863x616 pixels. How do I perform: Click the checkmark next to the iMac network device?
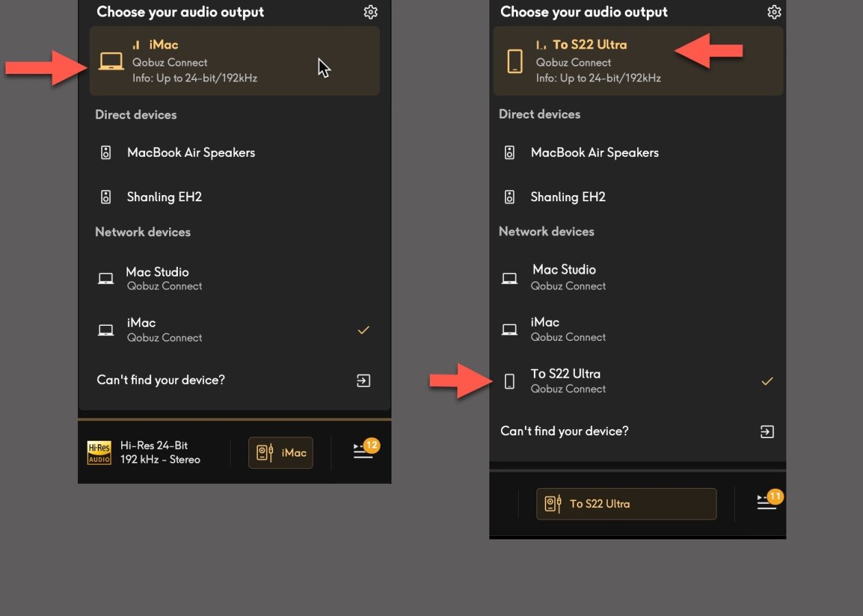tap(363, 330)
